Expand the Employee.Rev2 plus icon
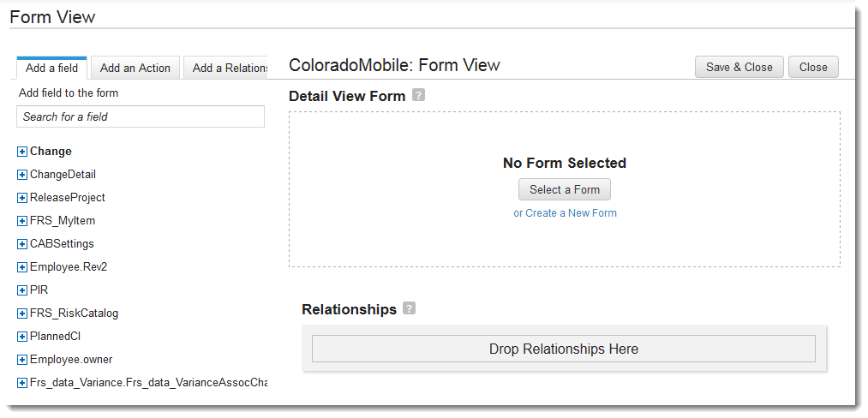The image size is (868, 418). (x=22, y=267)
